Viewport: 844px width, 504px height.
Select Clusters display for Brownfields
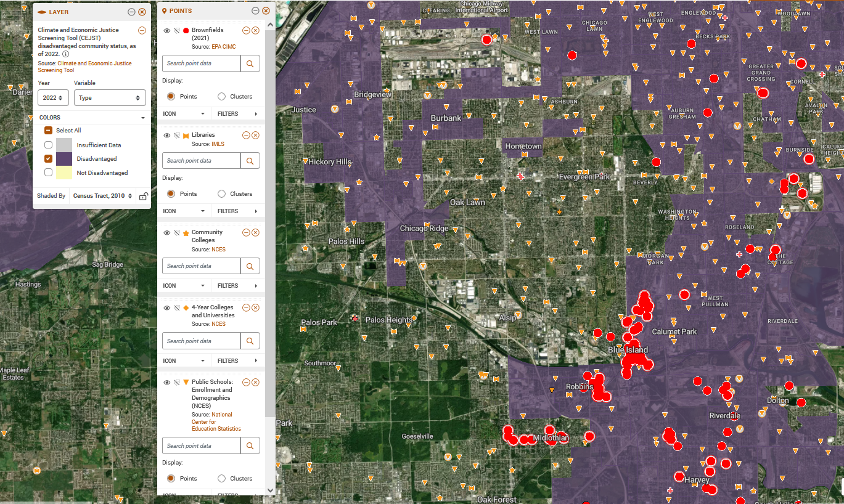(221, 97)
